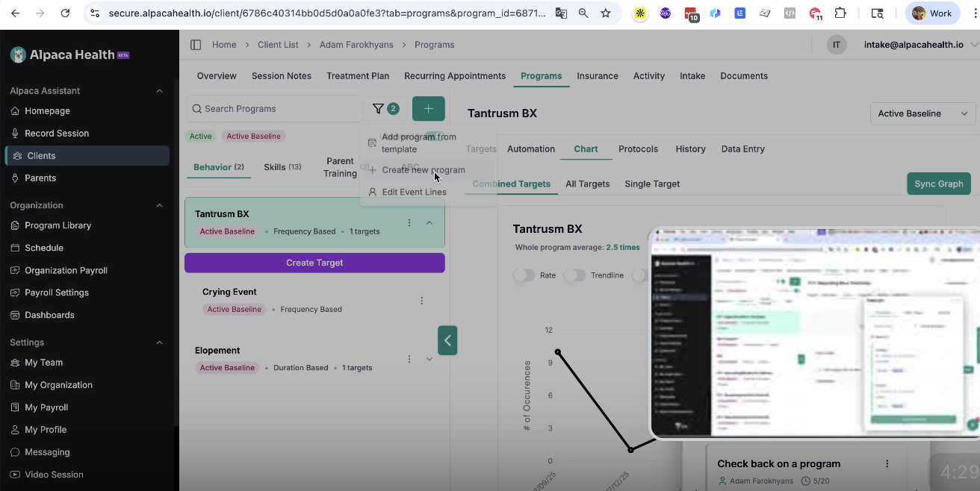Click the picture-in-picture video thumbnail
The height and width of the screenshot is (491, 980).
point(815,334)
